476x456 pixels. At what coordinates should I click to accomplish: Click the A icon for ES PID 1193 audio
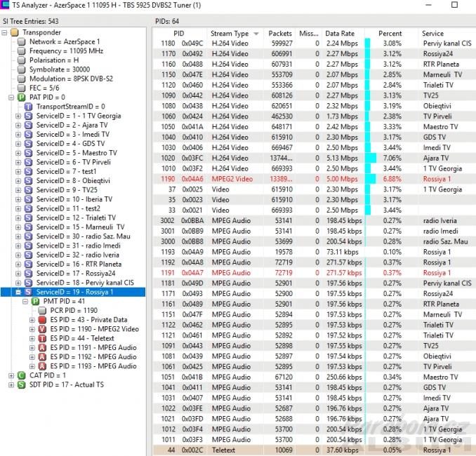point(43,366)
